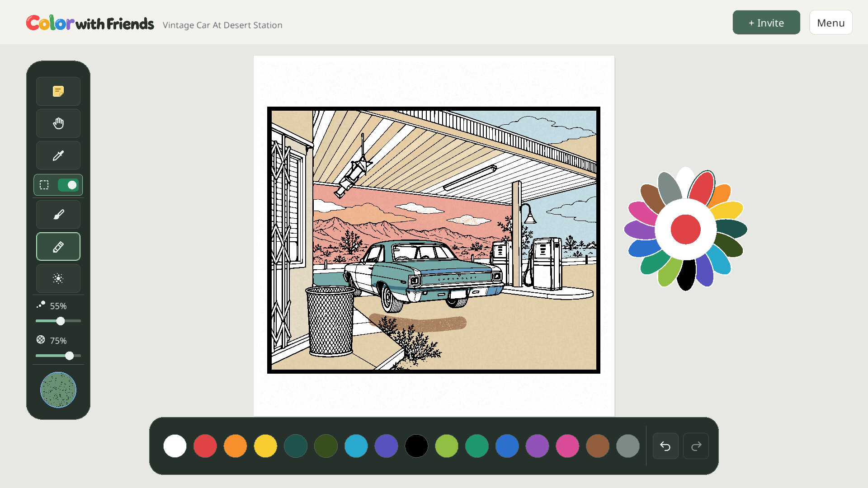Screen dimensions: 868x488
Task: Toggle the selection mask switch
Action: click(68, 185)
